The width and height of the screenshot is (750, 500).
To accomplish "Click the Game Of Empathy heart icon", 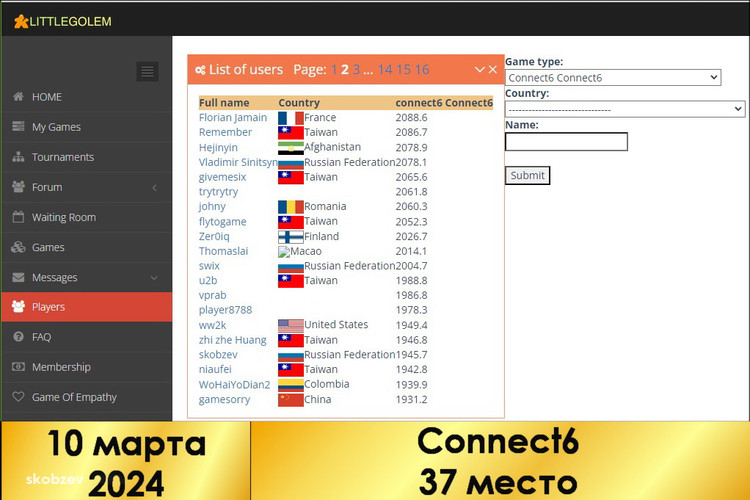I will click(x=18, y=397).
